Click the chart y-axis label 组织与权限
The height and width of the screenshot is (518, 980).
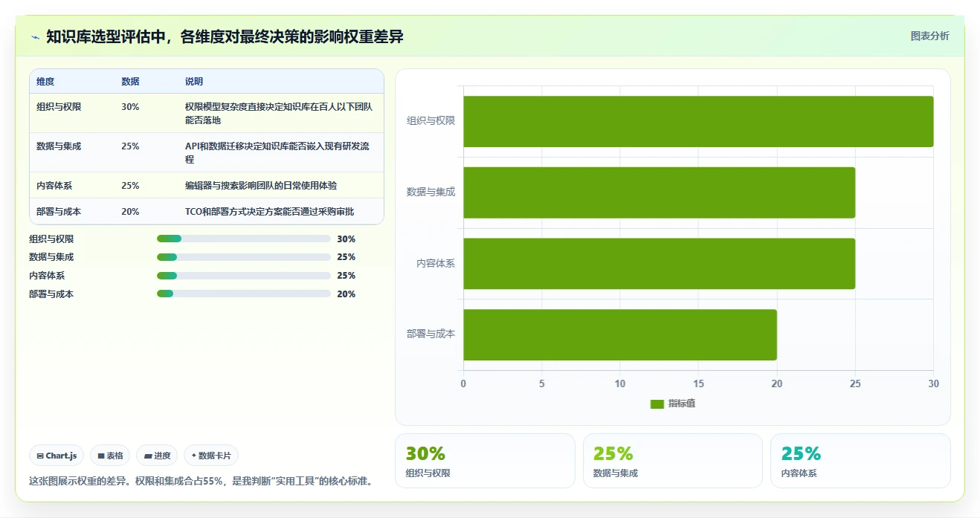point(431,121)
